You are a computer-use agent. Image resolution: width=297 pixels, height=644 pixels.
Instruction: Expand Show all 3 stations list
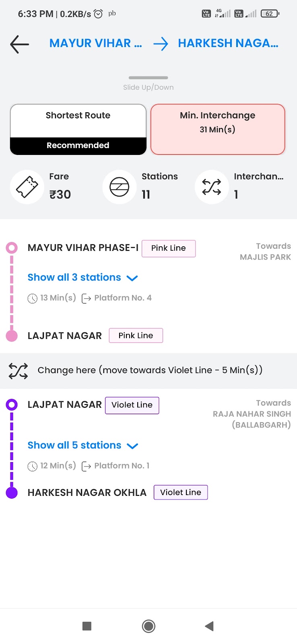(x=74, y=277)
